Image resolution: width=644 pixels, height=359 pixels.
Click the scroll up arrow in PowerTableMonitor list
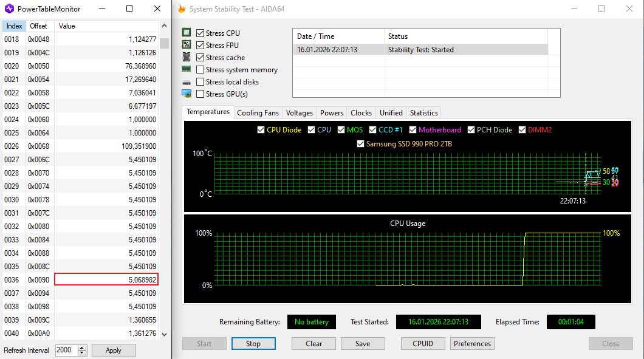(x=164, y=26)
